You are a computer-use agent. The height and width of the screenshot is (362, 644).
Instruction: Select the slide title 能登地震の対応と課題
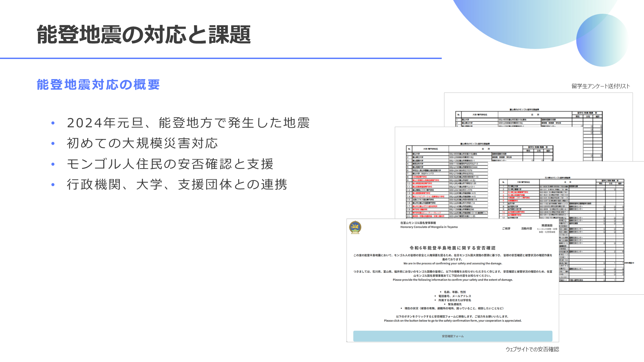coord(144,35)
